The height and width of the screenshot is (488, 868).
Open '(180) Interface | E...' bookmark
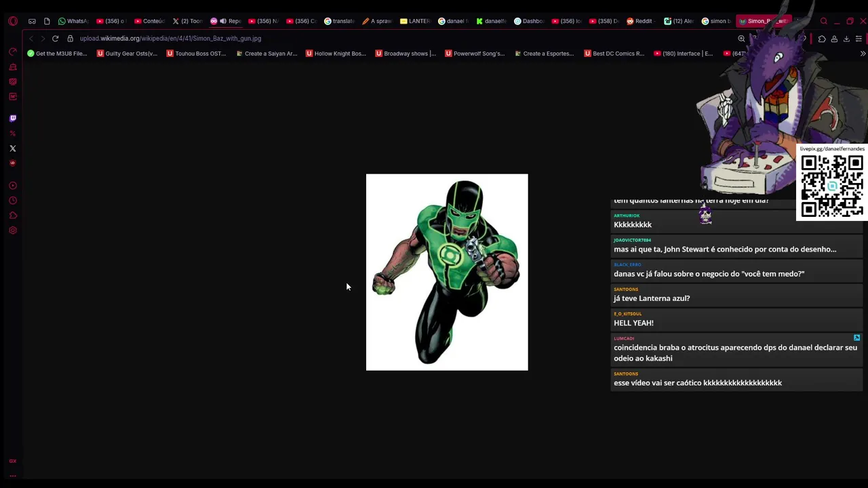pos(684,54)
